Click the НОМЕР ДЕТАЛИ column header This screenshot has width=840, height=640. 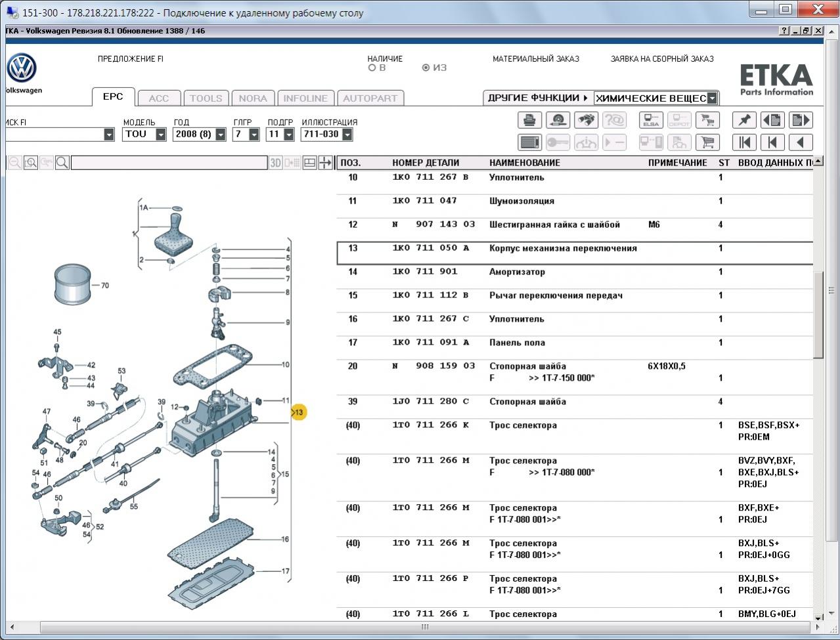coord(426,163)
